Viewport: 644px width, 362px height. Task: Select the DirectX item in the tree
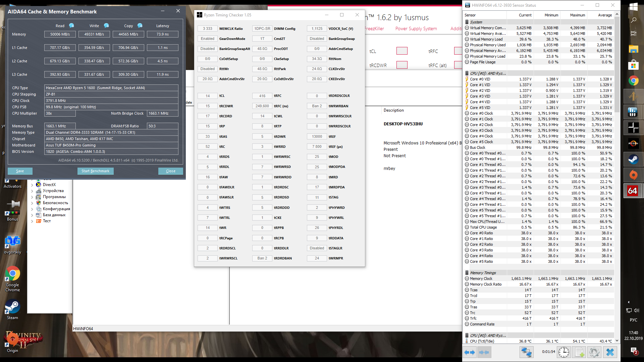[49, 185]
